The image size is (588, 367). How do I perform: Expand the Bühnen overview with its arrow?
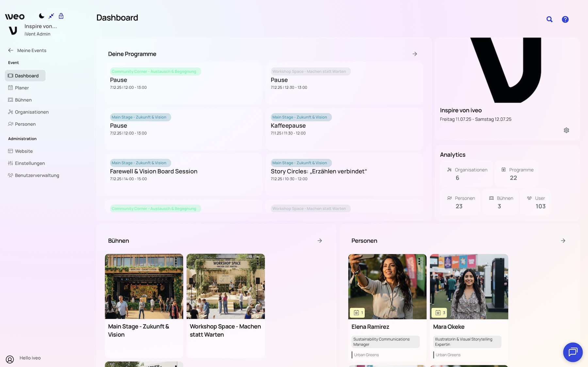pyautogui.click(x=319, y=241)
